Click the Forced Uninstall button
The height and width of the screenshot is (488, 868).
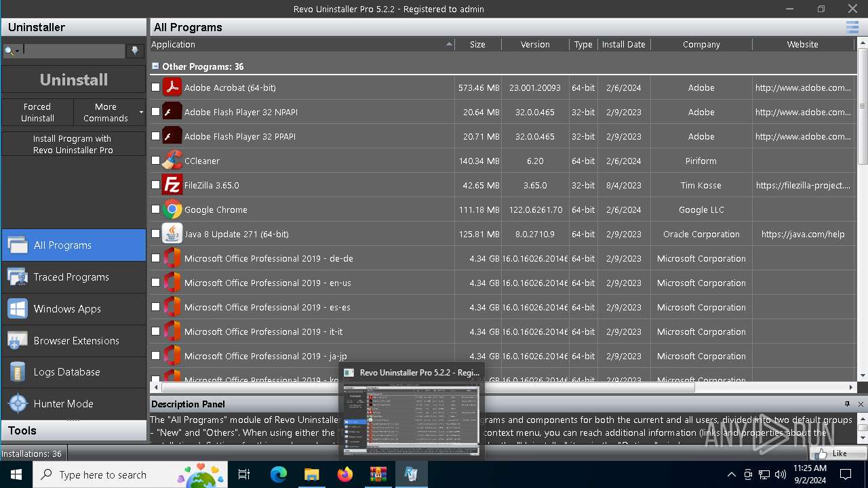click(37, 112)
